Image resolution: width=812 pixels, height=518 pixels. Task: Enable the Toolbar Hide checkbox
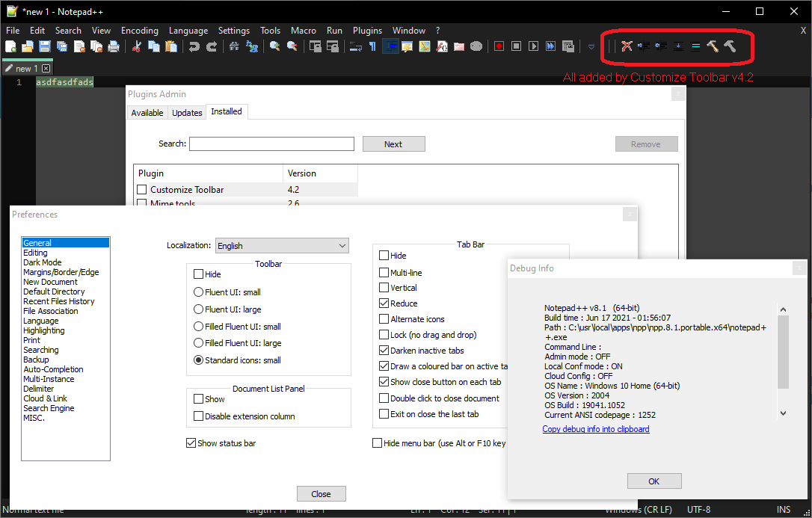[x=198, y=274]
